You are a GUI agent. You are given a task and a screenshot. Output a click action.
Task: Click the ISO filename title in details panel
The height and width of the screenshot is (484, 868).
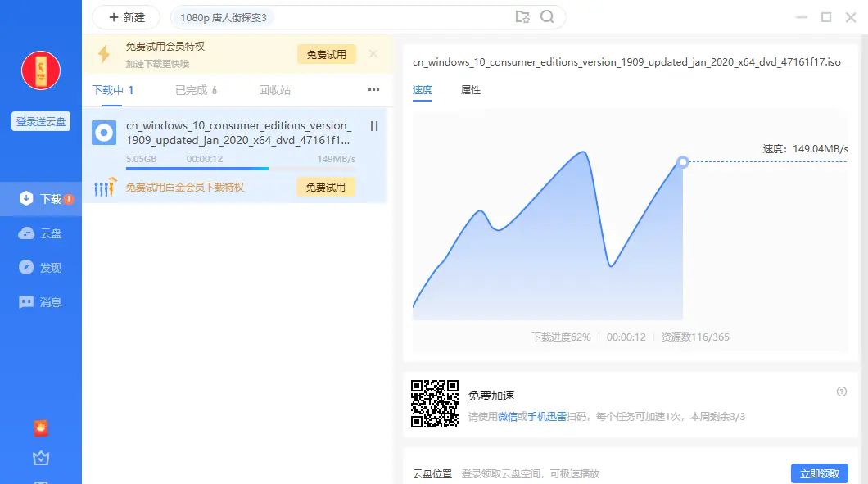(x=626, y=62)
